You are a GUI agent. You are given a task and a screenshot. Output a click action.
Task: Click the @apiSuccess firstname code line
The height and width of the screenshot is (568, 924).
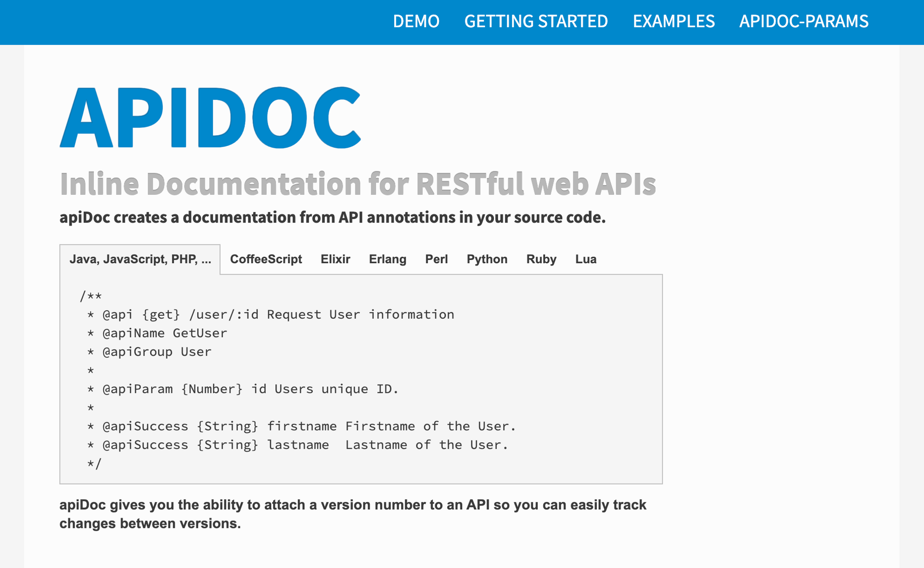pos(308,426)
